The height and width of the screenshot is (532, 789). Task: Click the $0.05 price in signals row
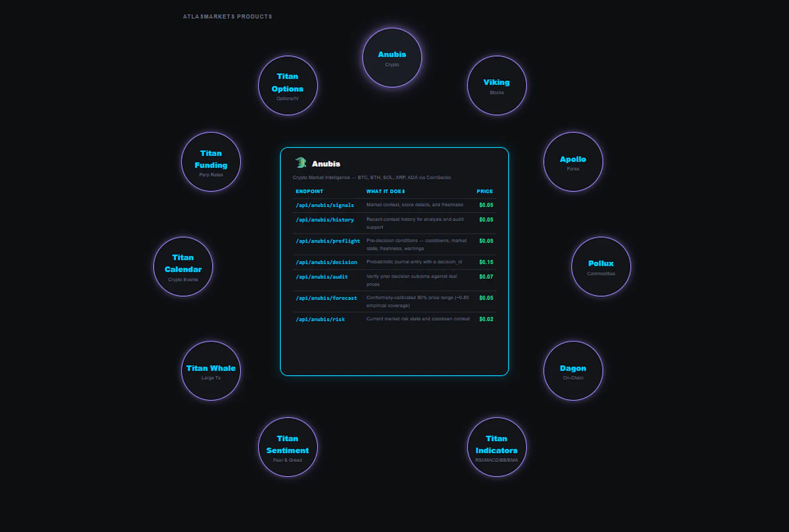pos(486,205)
